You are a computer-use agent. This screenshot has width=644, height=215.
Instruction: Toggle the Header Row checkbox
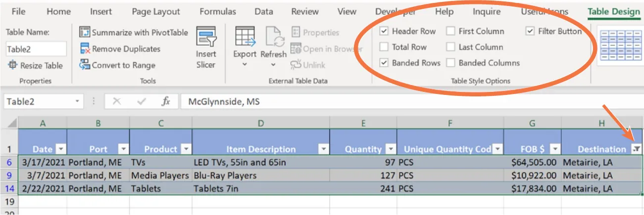[x=384, y=31]
